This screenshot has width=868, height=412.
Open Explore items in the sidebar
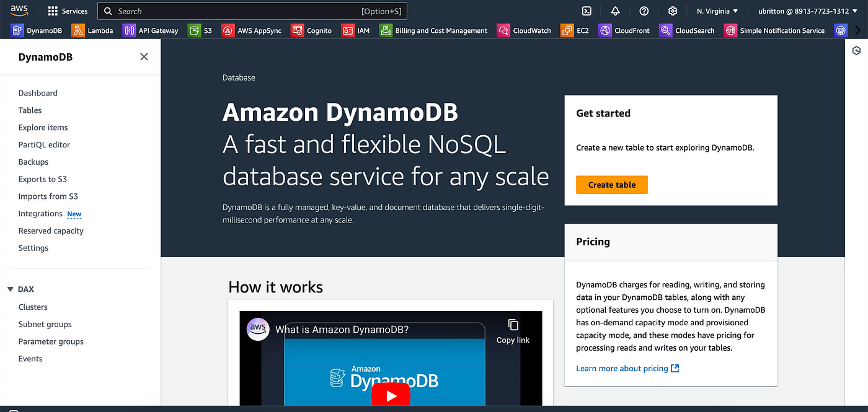(43, 128)
